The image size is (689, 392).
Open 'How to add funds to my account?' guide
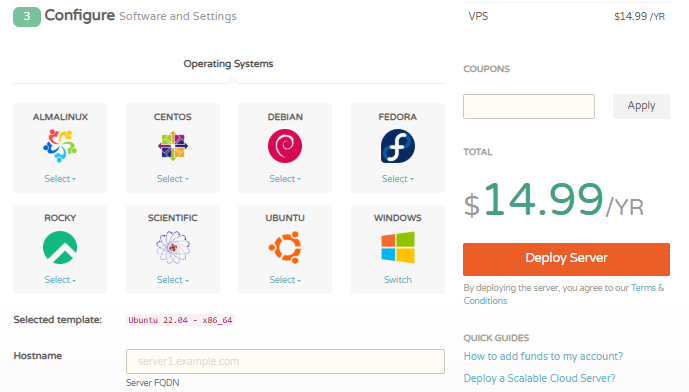[543, 356]
